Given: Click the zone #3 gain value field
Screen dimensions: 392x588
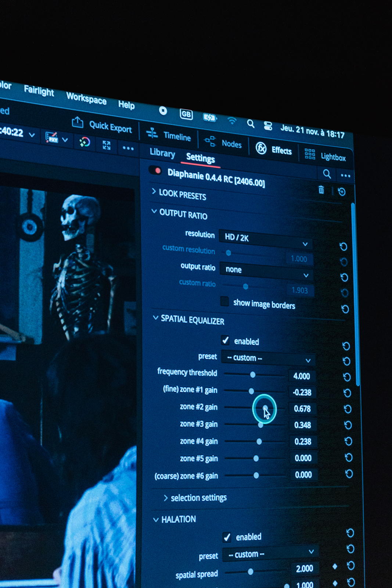Looking at the screenshot, I should 303,425.
